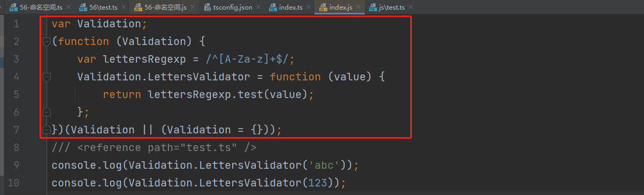The height and width of the screenshot is (195, 644).
Task: Click the fold end marker at line 7
Action: point(47,130)
